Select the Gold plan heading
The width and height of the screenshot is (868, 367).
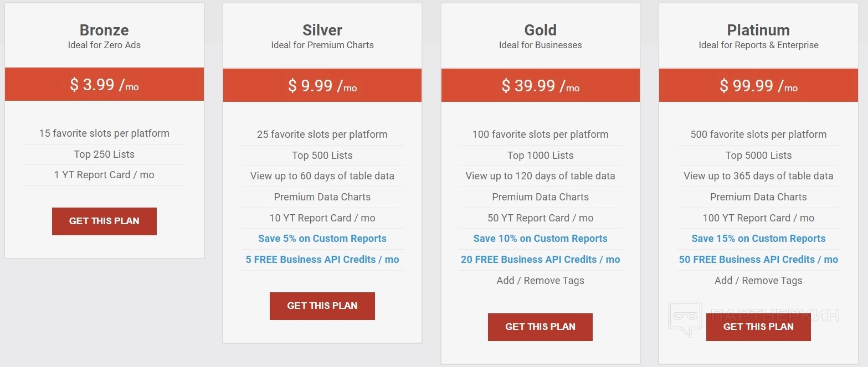(540, 30)
